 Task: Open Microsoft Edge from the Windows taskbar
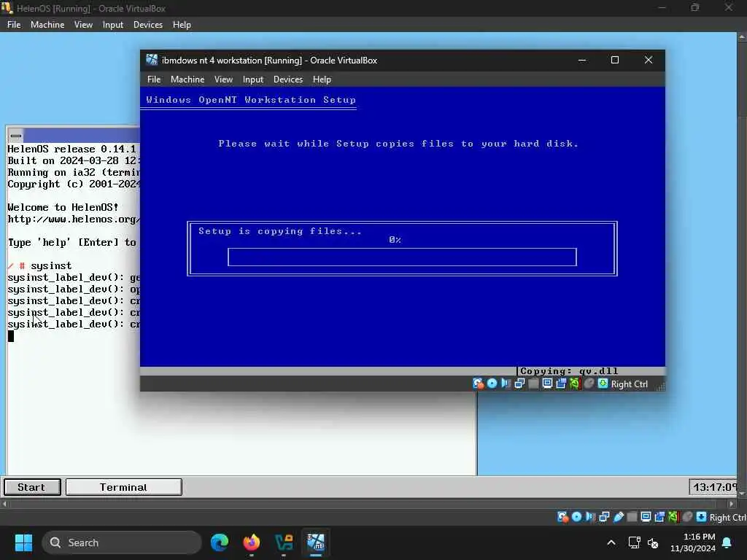pyautogui.click(x=220, y=542)
